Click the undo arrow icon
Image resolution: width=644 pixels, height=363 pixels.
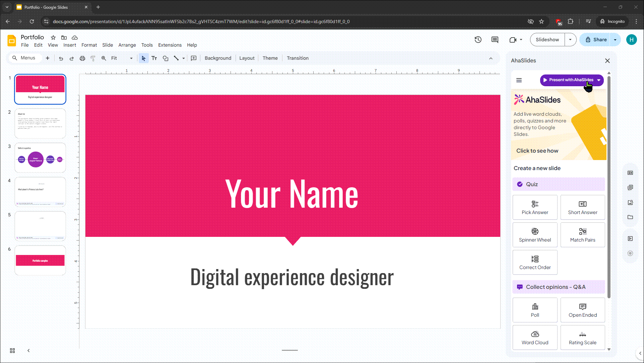pyautogui.click(x=61, y=58)
